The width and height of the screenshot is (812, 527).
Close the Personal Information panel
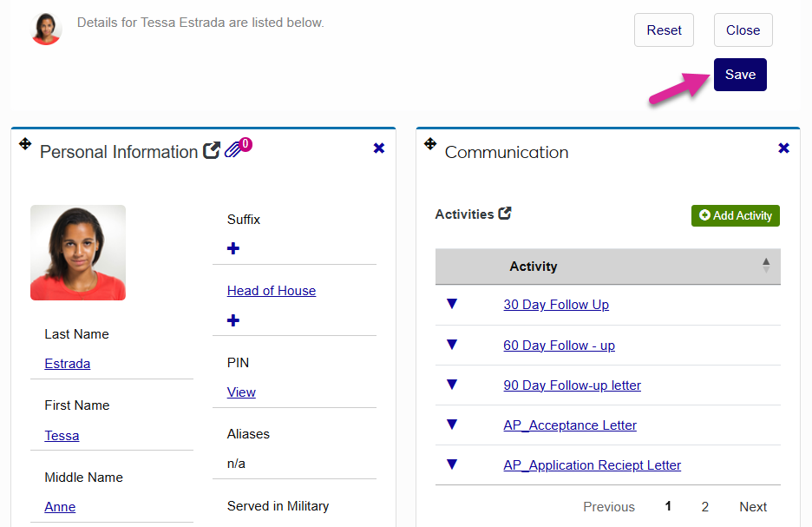point(379,148)
